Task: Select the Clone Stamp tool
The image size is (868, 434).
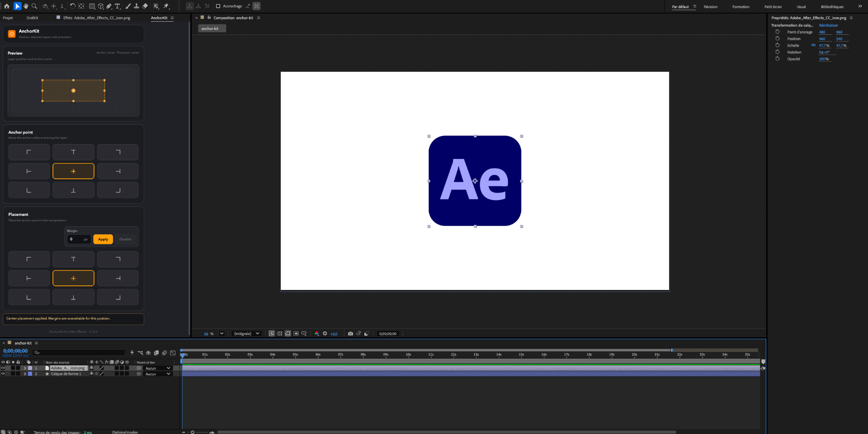Action: click(136, 6)
